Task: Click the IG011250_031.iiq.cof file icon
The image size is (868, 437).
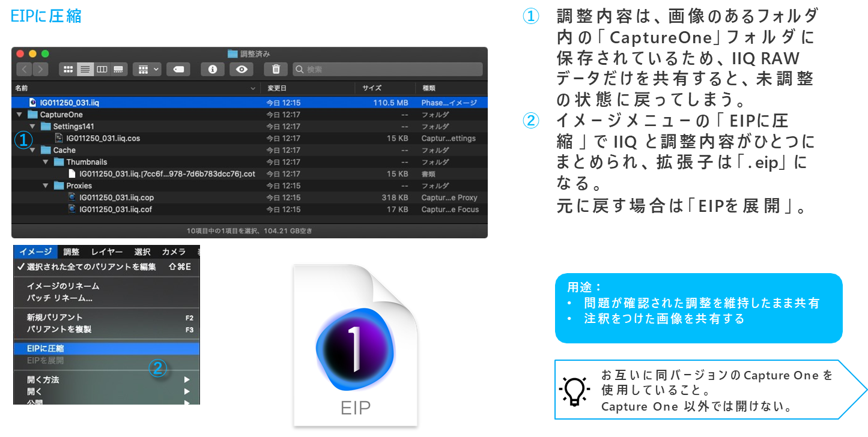Action: [72, 209]
